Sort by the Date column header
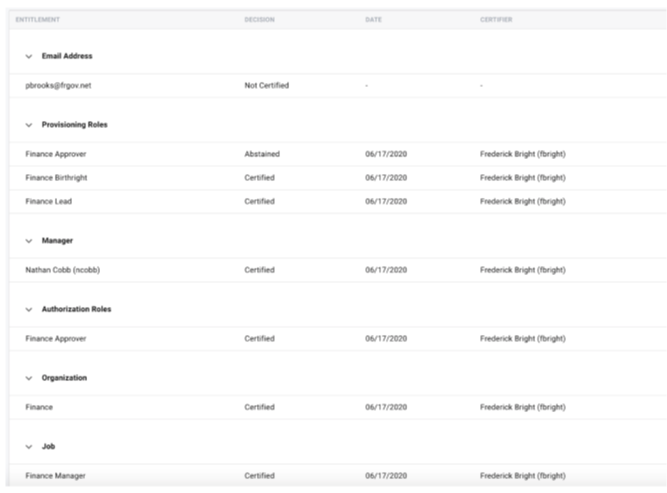This screenshot has height=493, width=667. [x=373, y=19]
